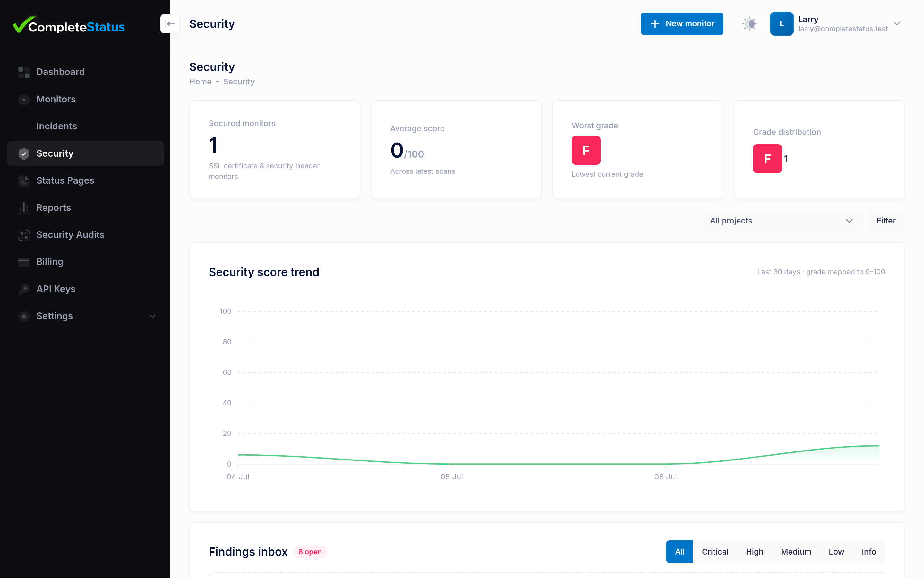Select Status Pages menu item
The width and height of the screenshot is (924, 578).
85,180
